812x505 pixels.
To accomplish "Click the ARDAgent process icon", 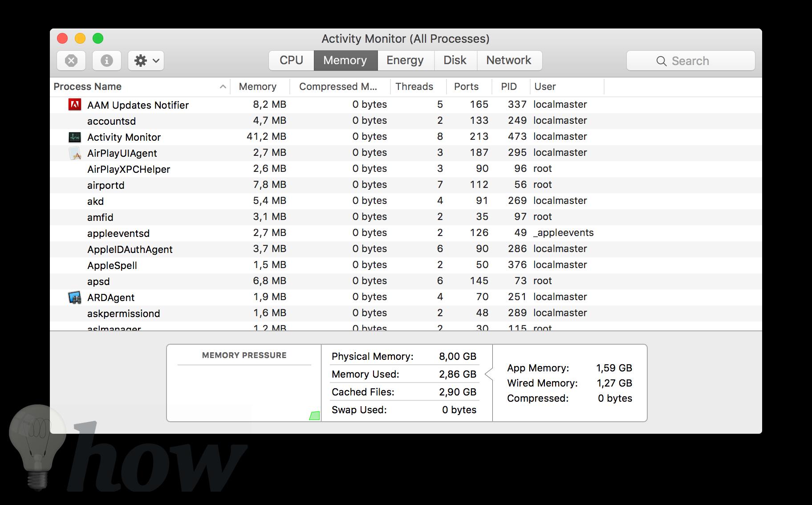I will tap(75, 297).
